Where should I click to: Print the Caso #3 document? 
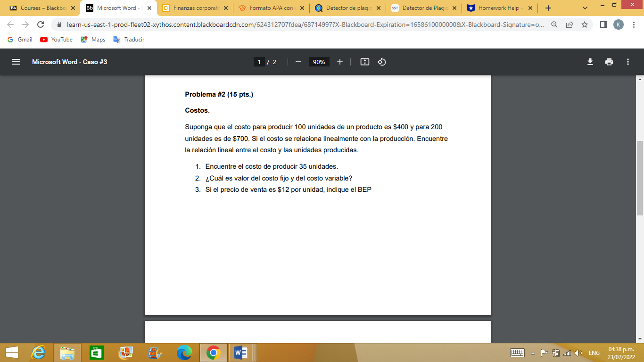[609, 61]
